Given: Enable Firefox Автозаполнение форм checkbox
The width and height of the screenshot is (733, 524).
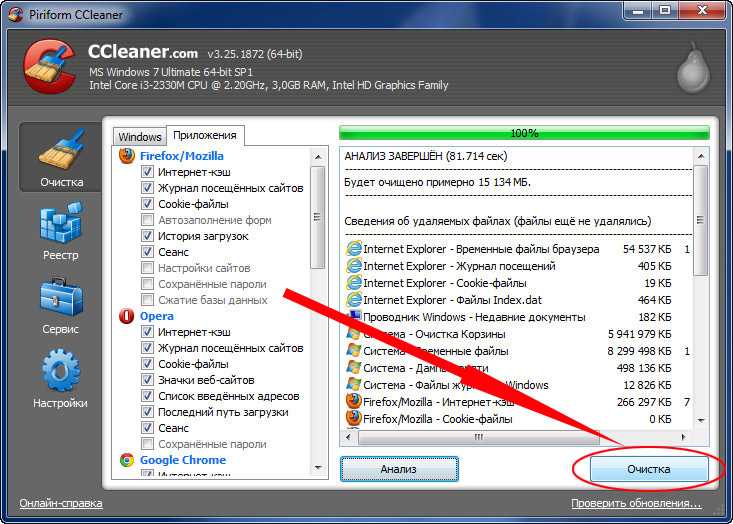Looking at the screenshot, I should pos(147,220).
